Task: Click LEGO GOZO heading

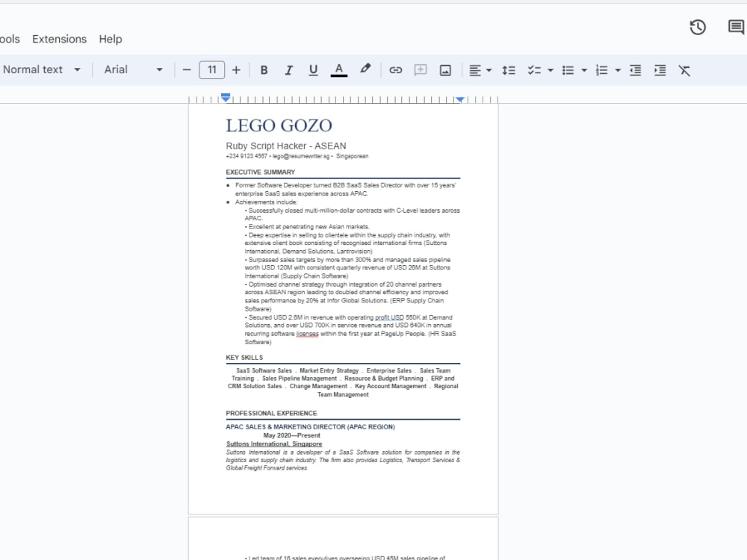Action: click(x=279, y=125)
